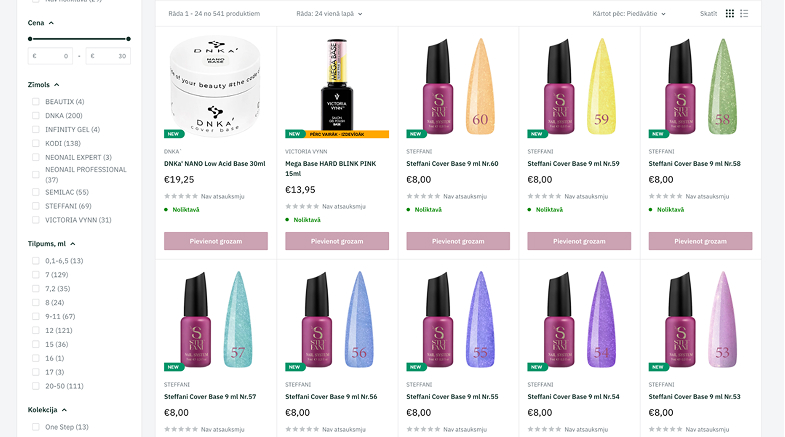Click rating stars for Mega Base HARD BLINK PINK
The height and width of the screenshot is (437, 785).
[x=301, y=206]
